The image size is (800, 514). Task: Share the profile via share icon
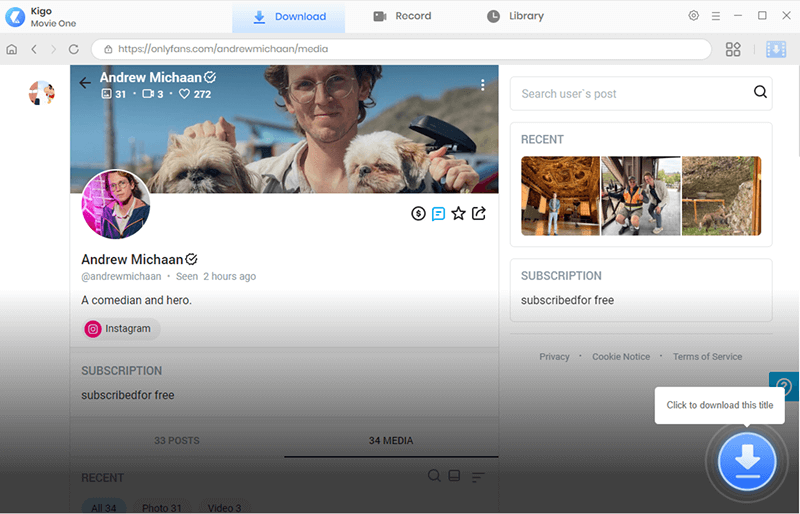479,213
